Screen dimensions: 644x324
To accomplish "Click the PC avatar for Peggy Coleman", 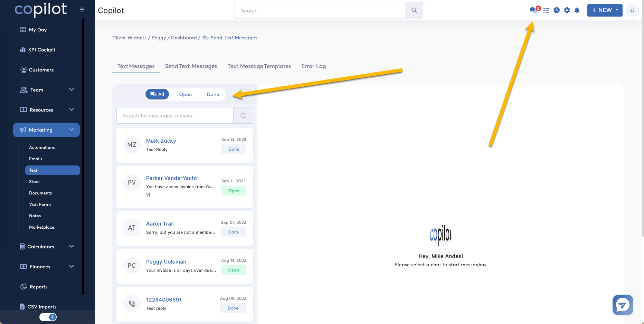I will [x=132, y=266].
